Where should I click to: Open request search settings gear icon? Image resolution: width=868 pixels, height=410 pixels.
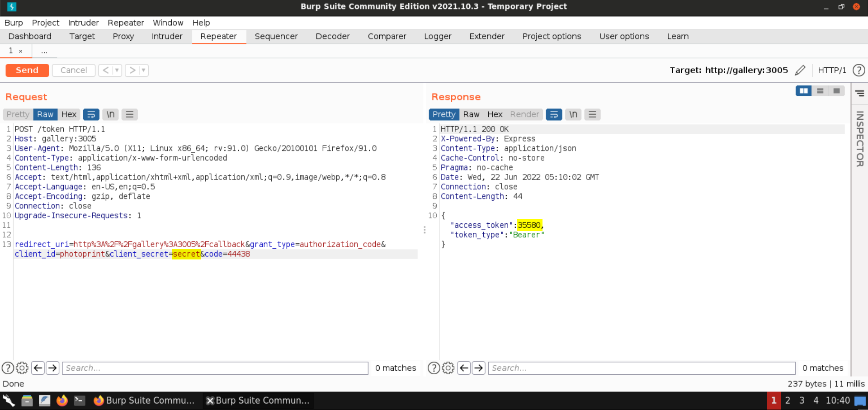22,368
